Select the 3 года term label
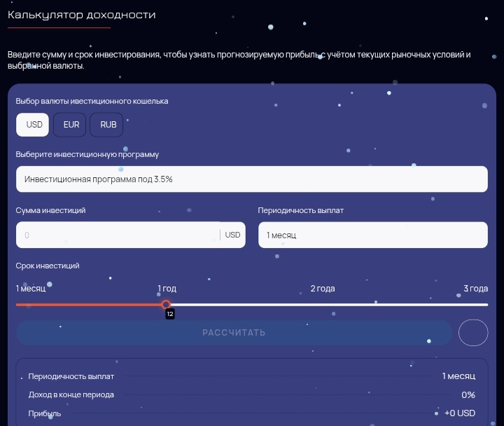Image resolution: width=504 pixels, height=426 pixels. (x=475, y=289)
